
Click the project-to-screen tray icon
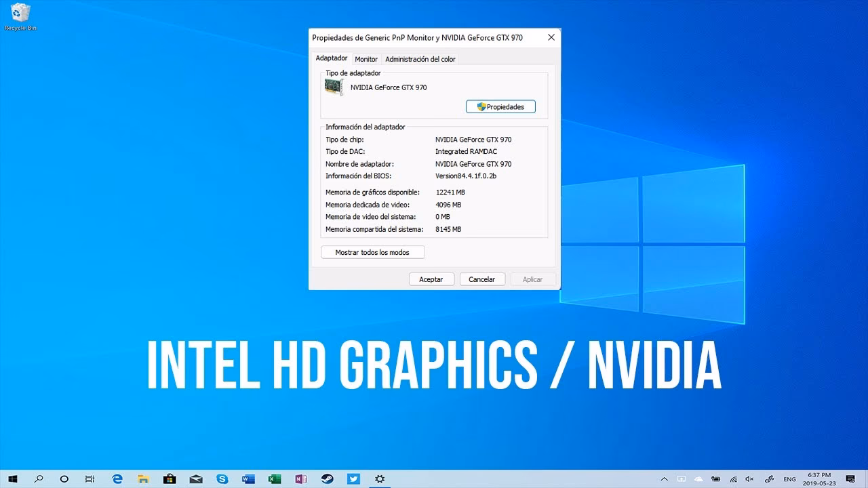[681, 479]
